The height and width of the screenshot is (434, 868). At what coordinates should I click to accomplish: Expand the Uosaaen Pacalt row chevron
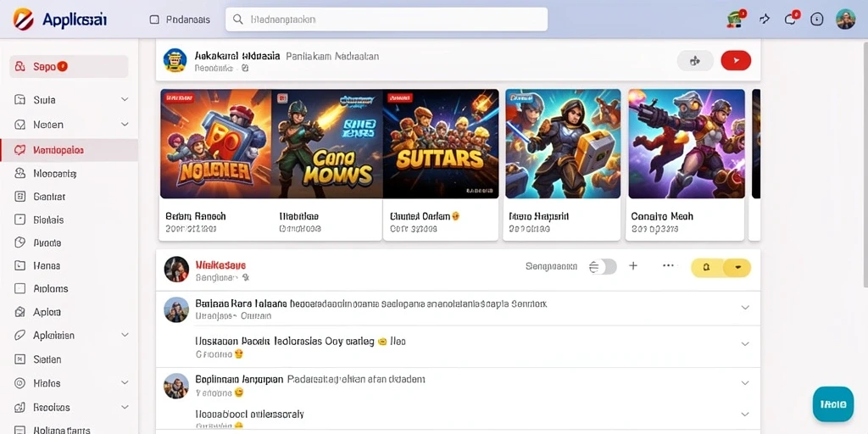coord(745,344)
